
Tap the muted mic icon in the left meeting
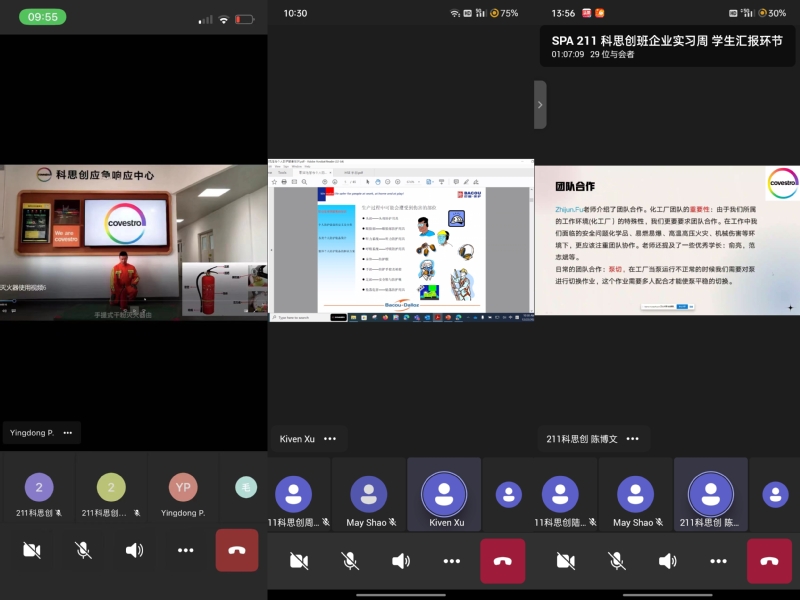pos(83,550)
